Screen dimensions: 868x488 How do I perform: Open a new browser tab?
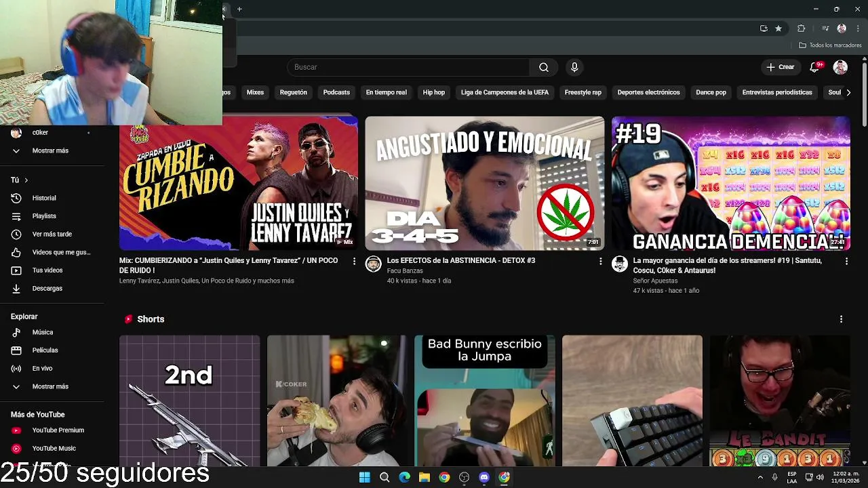[239, 9]
